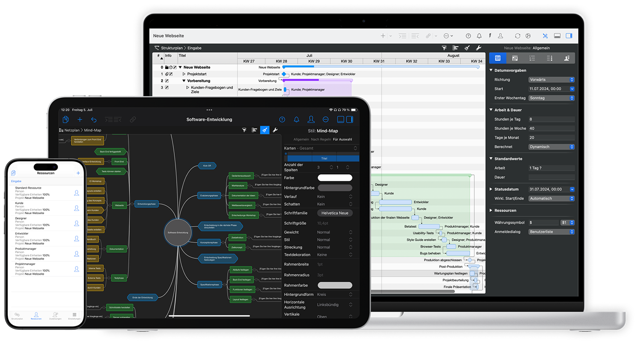Open the wrench settings icon on the iPad toolbar
The image size is (644, 343).
pyautogui.click(x=275, y=129)
